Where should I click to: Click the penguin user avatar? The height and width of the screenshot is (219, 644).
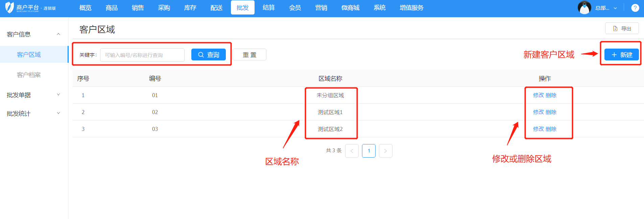(584, 8)
